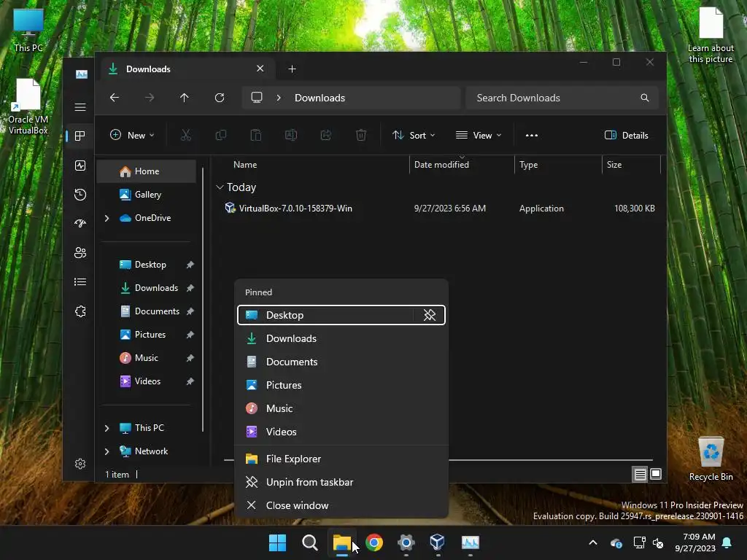This screenshot has width=747, height=560.
Task: Click the Share toolbar icon
Action: 326,135
